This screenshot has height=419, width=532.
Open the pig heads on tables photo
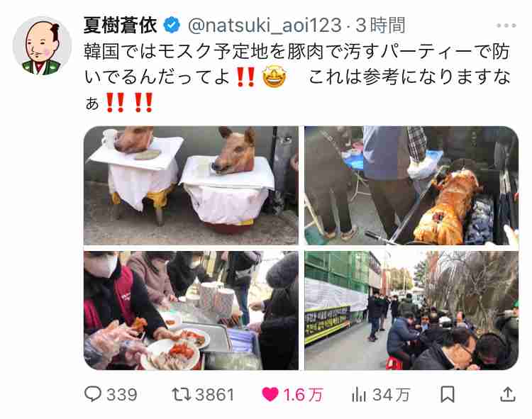tap(191, 186)
